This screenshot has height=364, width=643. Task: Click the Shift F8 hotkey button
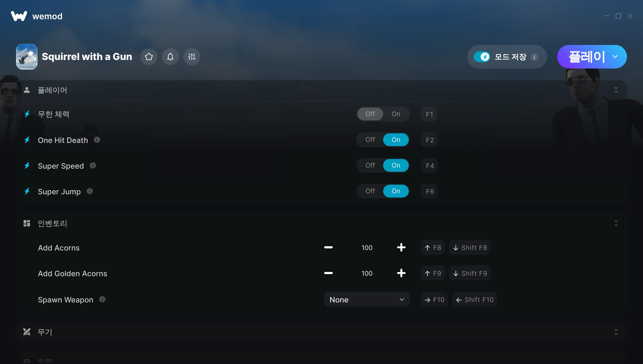(x=470, y=247)
